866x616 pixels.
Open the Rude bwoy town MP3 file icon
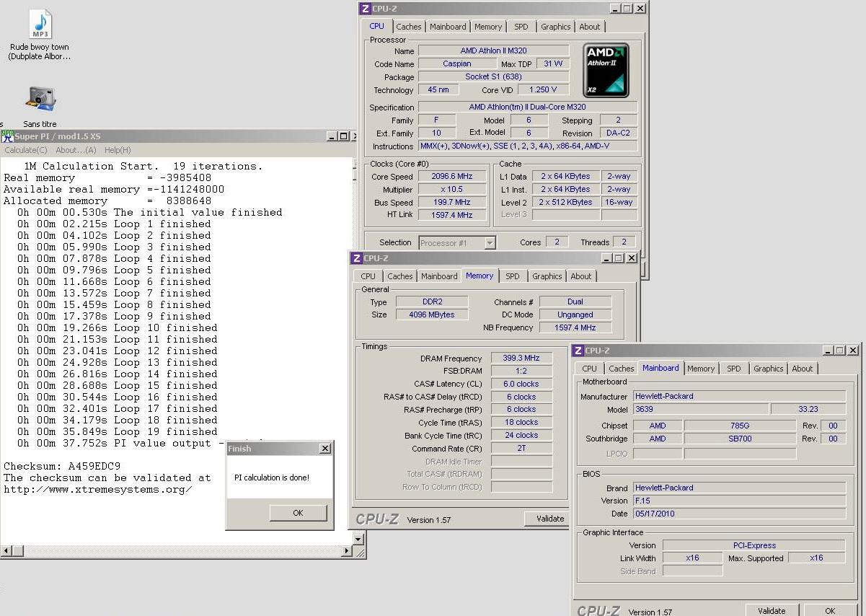pos(40,25)
